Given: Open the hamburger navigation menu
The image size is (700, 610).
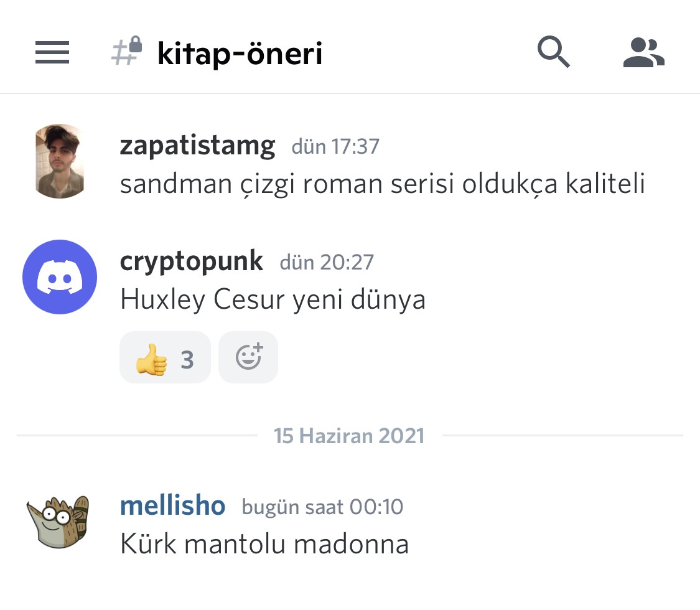Looking at the screenshot, I should 52,53.
